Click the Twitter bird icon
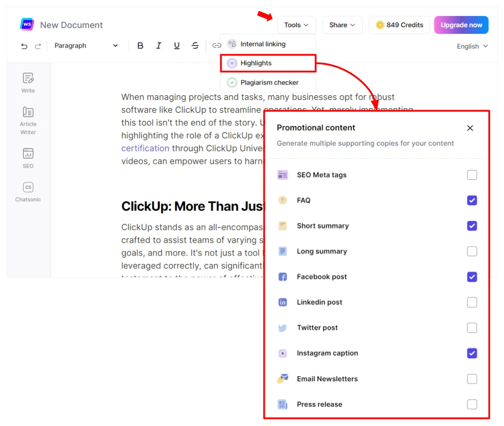The width and height of the screenshot is (504, 426). (282, 328)
